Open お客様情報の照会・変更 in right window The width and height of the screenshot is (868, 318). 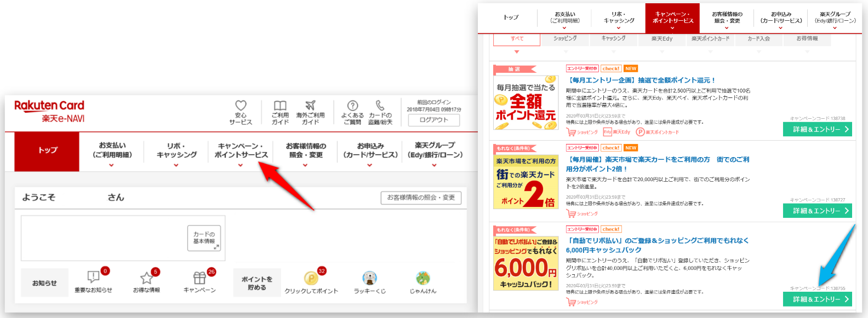727,18
